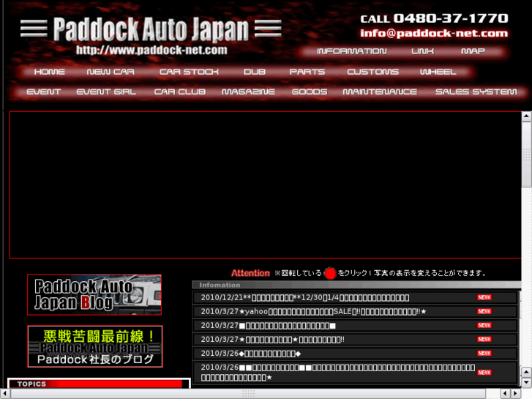Screen dimensions: 532x399
Task: Open the 2010/3/27 yahoo SALE entry
Action: pos(356,312)
